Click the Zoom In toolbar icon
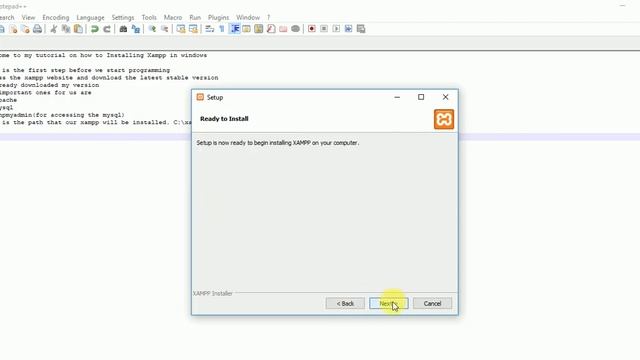Image resolution: width=640 pixels, height=360 pixels. [x=152, y=29]
